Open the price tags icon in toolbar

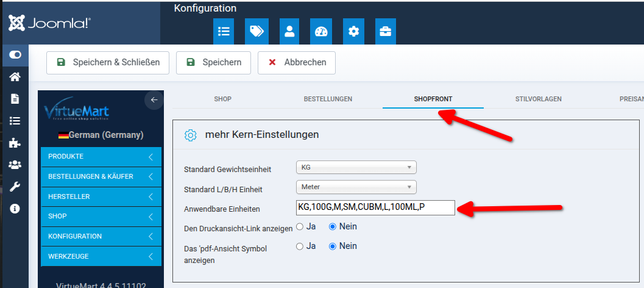point(257,31)
